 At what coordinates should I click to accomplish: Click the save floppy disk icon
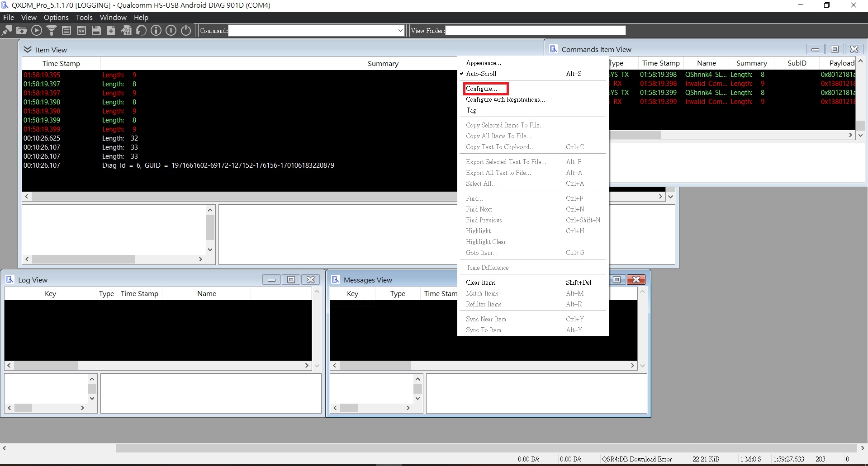(96, 31)
